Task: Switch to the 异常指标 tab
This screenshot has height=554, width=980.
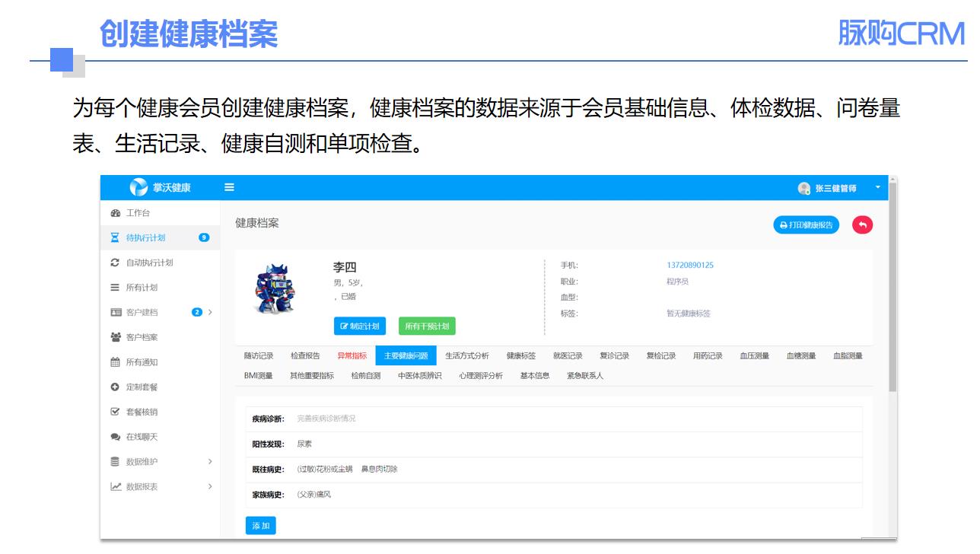Action: coord(352,355)
